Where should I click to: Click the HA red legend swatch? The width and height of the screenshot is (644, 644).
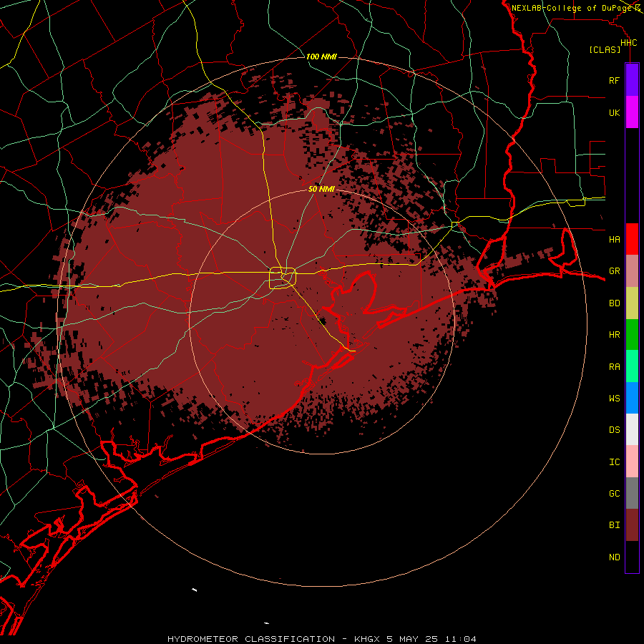(632, 239)
